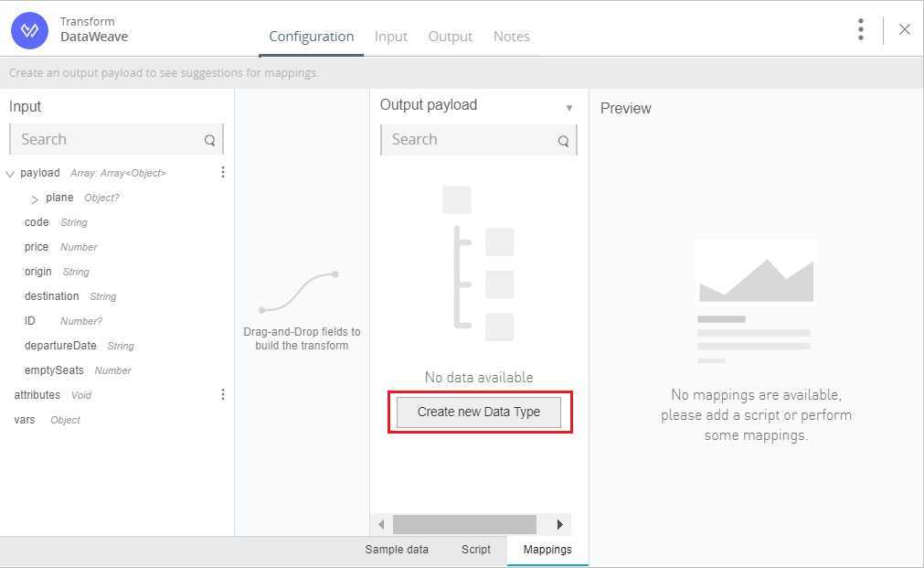The image size is (924, 568).
Task: Click the right scrollbar arrow
Action: point(559,524)
